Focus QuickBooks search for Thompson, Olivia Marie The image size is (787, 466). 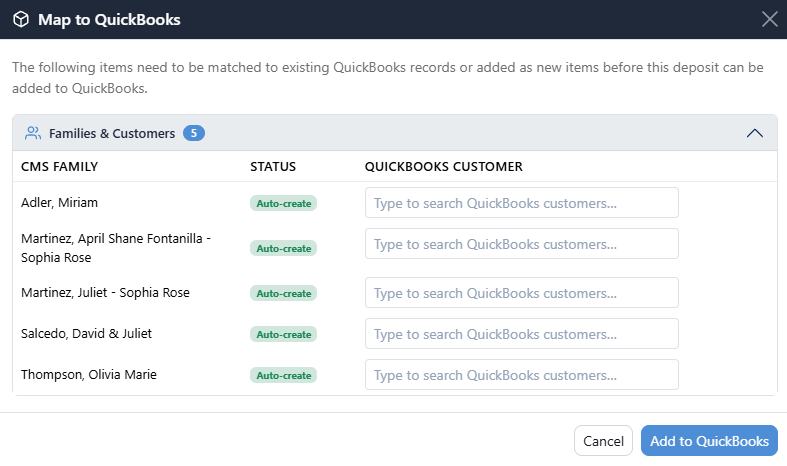point(521,375)
